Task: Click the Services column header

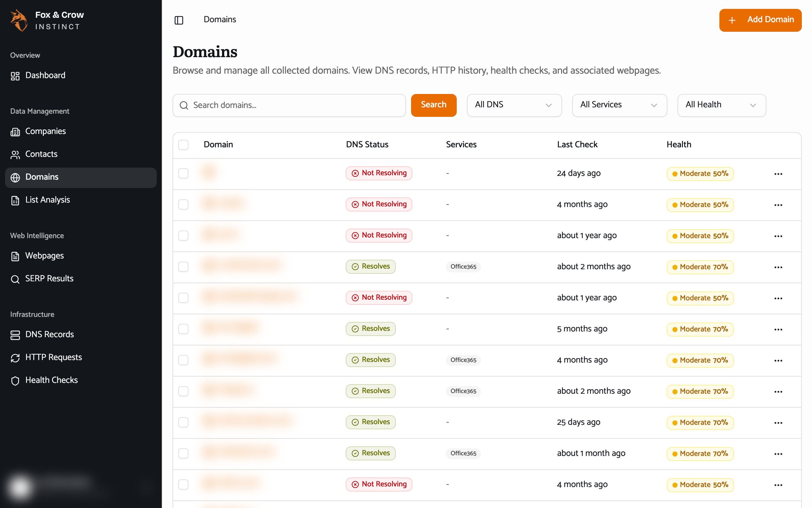Action: (x=461, y=144)
